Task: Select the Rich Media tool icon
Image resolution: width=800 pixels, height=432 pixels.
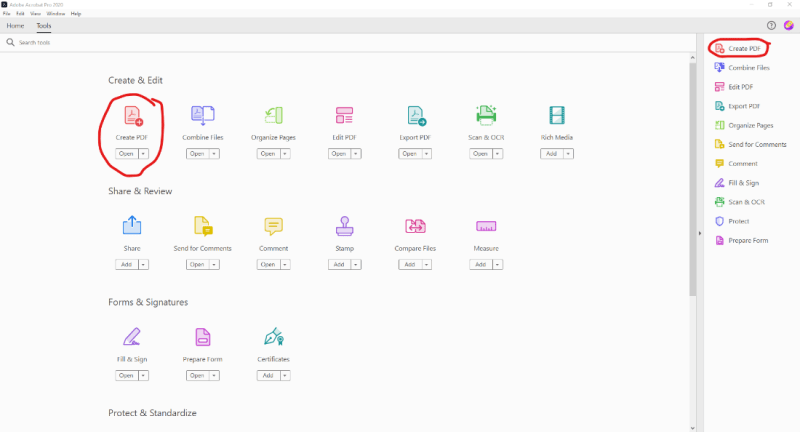Action: [557, 115]
